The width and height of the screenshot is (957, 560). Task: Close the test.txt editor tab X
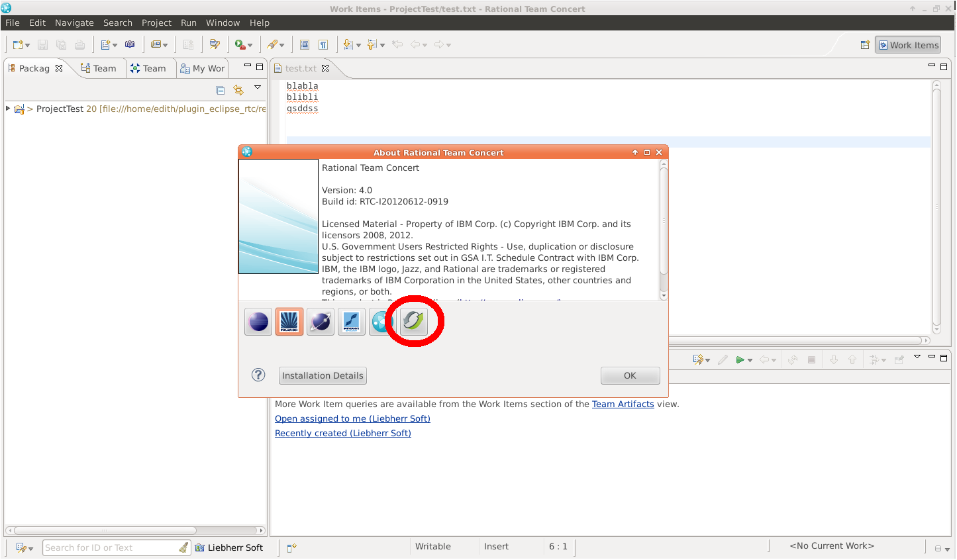[x=325, y=68]
